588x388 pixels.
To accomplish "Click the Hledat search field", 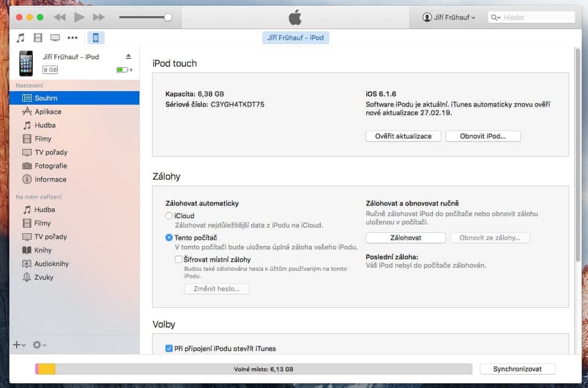I will pyautogui.click(x=531, y=17).
